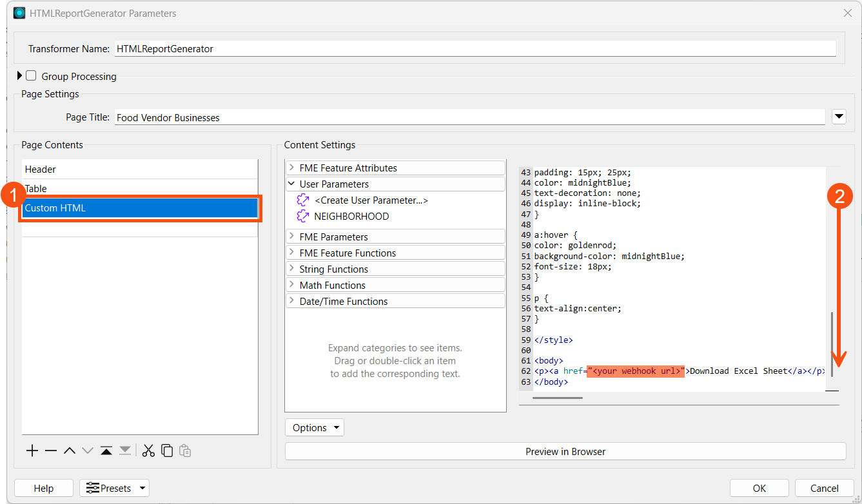
Task: Move selected item to top of list
Action: click(x=106, y=451)
